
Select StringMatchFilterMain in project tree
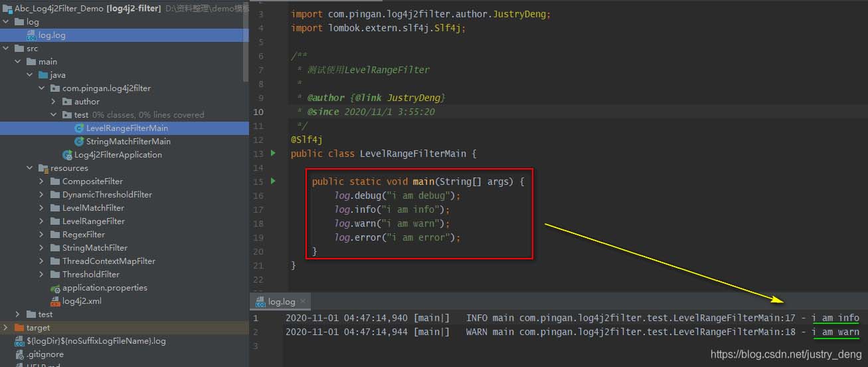pos(128,142)
